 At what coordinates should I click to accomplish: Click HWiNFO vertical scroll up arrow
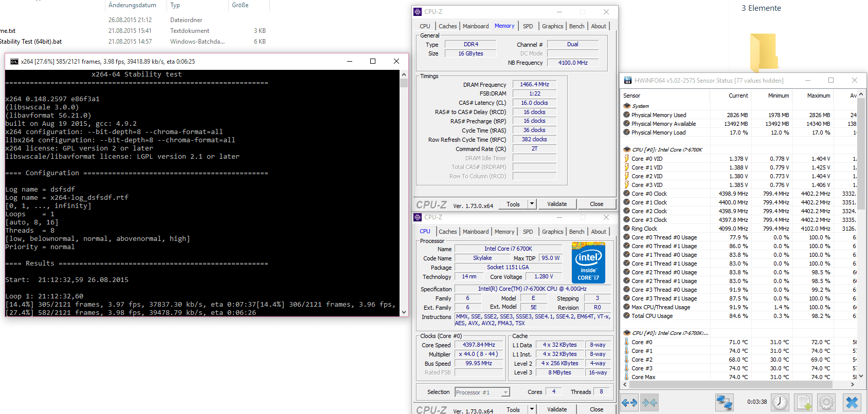(861, 95)
